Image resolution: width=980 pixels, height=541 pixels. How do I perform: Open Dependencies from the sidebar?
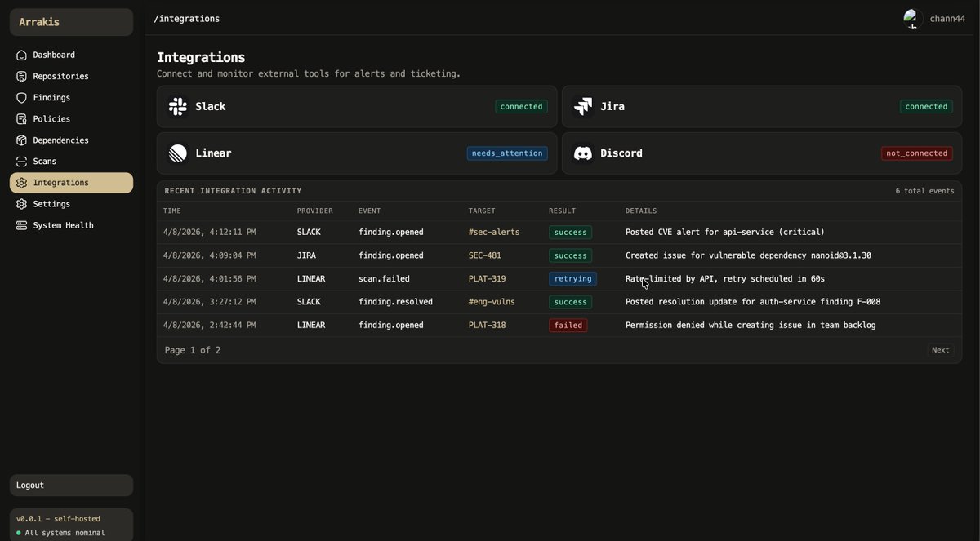pos(71,140)
